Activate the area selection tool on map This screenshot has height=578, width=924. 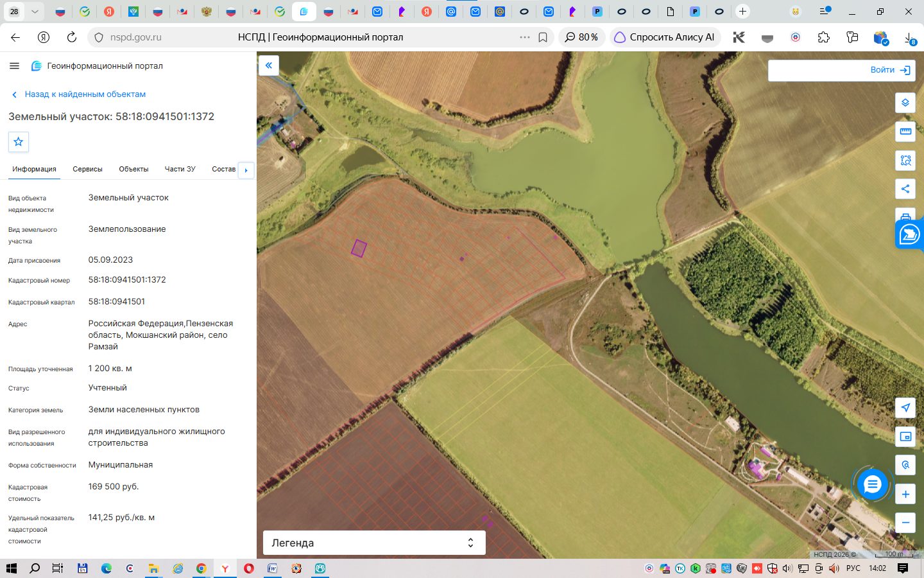point(905,161)
